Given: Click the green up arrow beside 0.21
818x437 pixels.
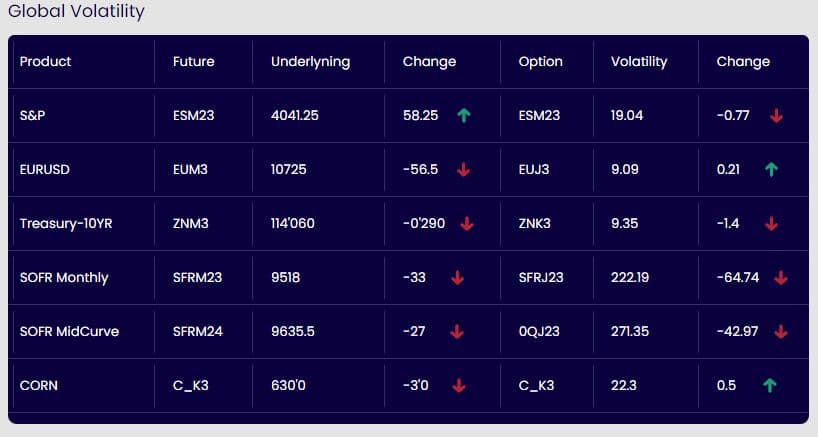Looking at the screenshot, I should [x=770, y=170].
